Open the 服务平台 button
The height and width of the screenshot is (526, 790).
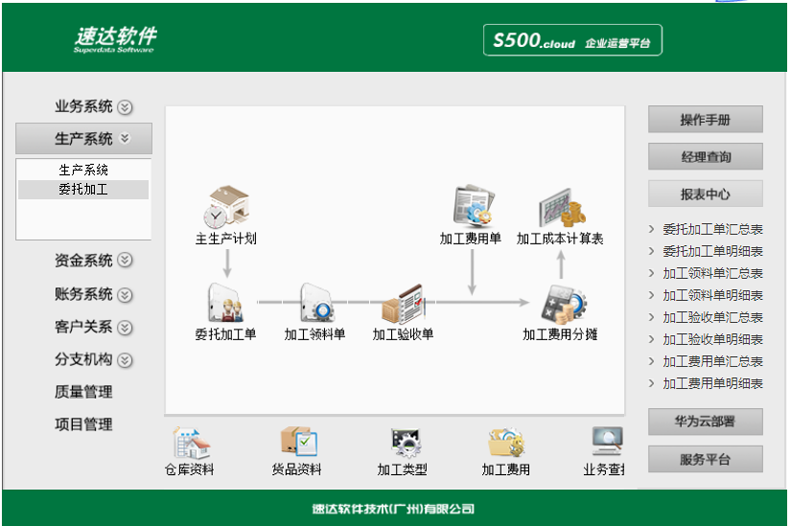(705, 459)
